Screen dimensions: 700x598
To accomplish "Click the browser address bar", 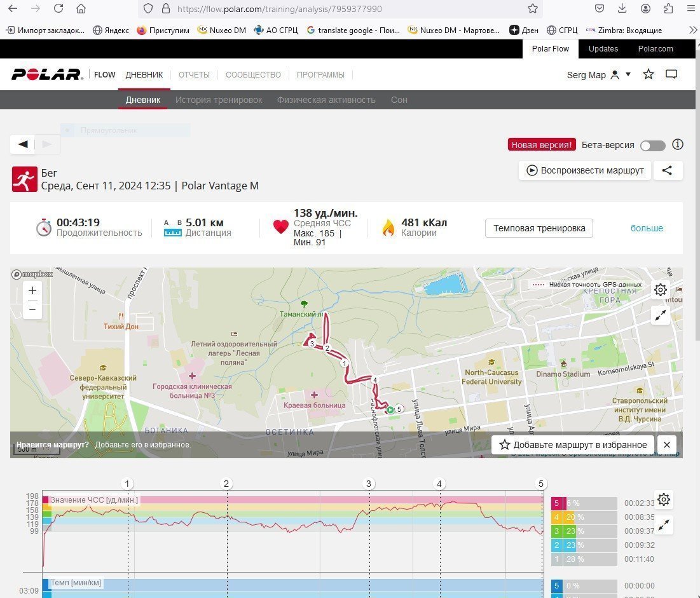I will [340, 8].
